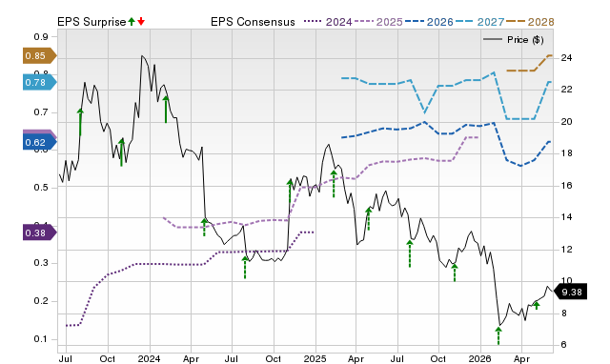
Task: Toggle the 2026 EPS consensus legend entry
Action: point(429,22)
